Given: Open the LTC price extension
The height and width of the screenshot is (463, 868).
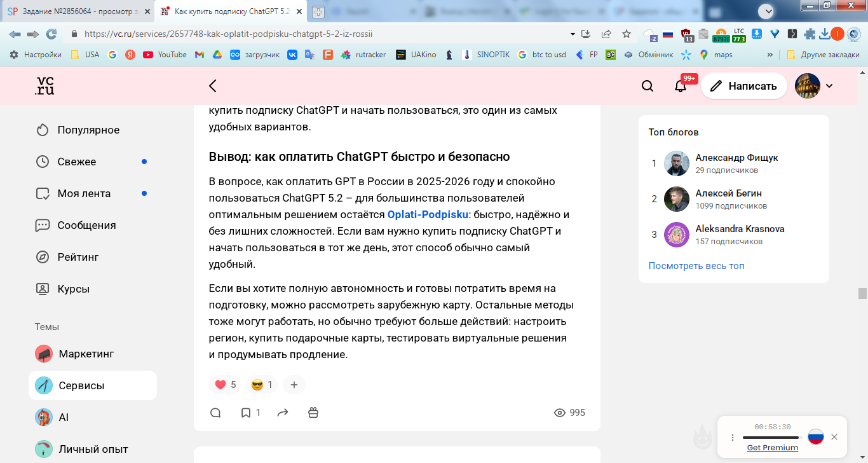Looking at the screenshot, I should 738,34.
